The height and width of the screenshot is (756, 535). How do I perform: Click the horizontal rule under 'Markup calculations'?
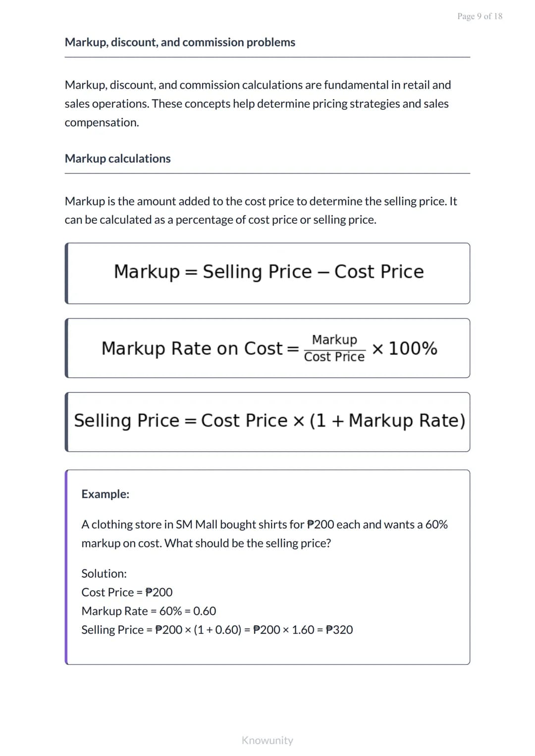click(x=267, y=173)
